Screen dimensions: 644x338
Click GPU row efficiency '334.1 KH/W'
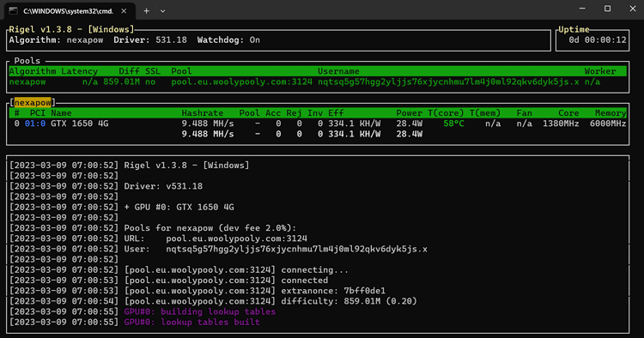354,124
